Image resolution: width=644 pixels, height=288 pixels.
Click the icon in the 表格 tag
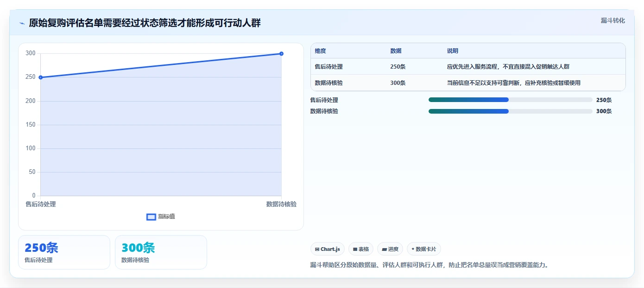(355, 249)
